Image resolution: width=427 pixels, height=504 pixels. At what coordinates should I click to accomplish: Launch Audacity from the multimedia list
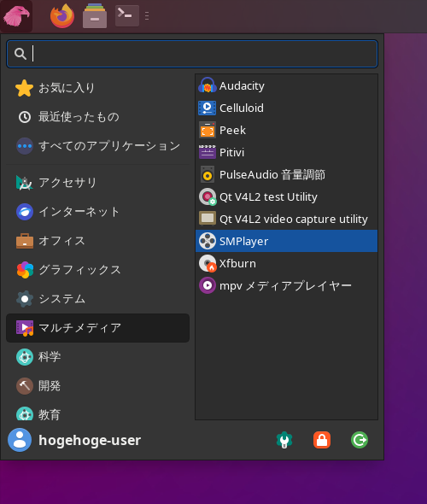(286, 85)
